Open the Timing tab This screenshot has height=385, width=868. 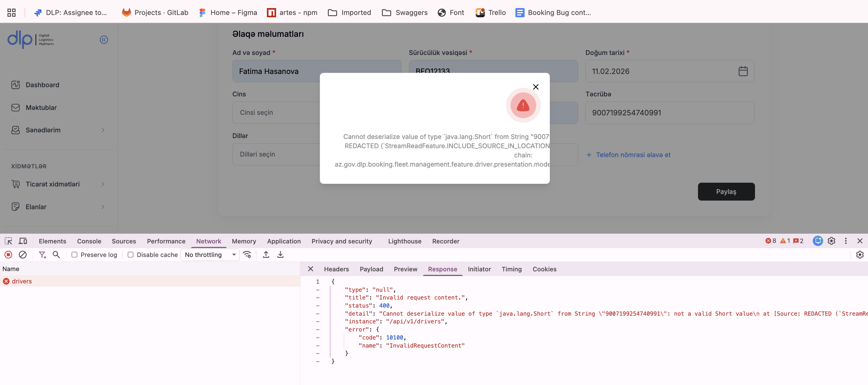(x=511, y=269)
